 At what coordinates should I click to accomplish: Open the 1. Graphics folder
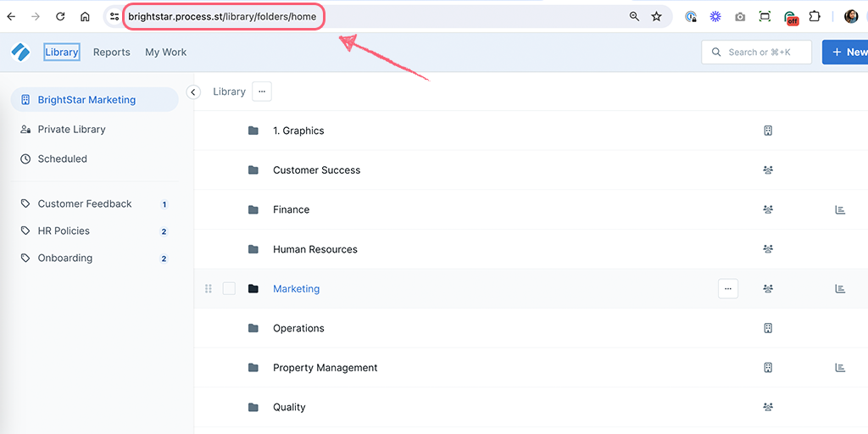[298, 131]
